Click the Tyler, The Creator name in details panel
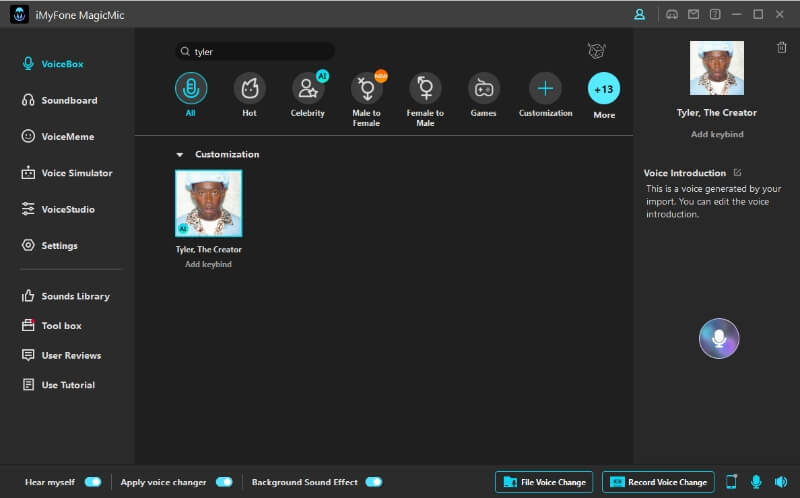Image resolution: width=800 pixels, height=498 pixels. [x=716, y=112]
